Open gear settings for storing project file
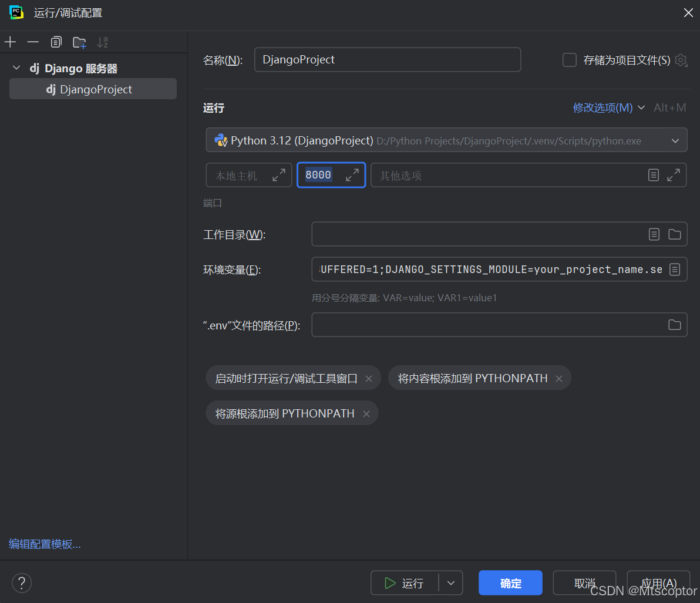Screen dimensions: 700x603 (681, 60)
